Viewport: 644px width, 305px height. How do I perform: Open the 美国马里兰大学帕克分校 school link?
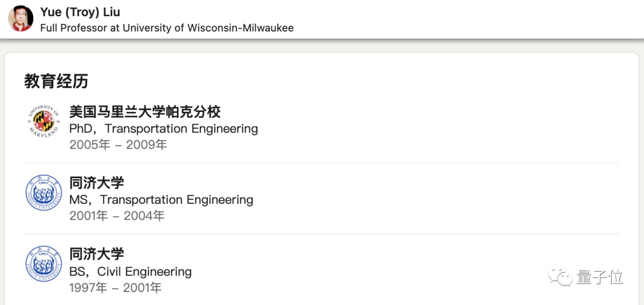[145, 111]
